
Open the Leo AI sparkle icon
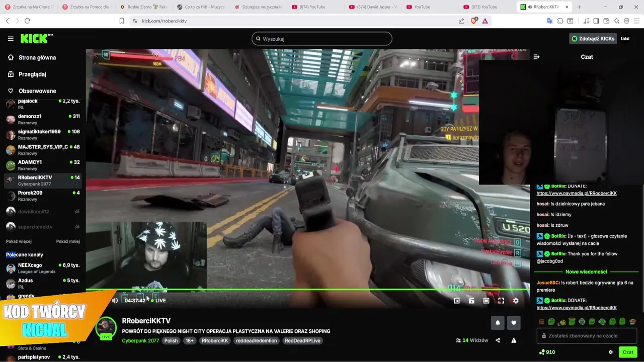(x=616, y=21)
